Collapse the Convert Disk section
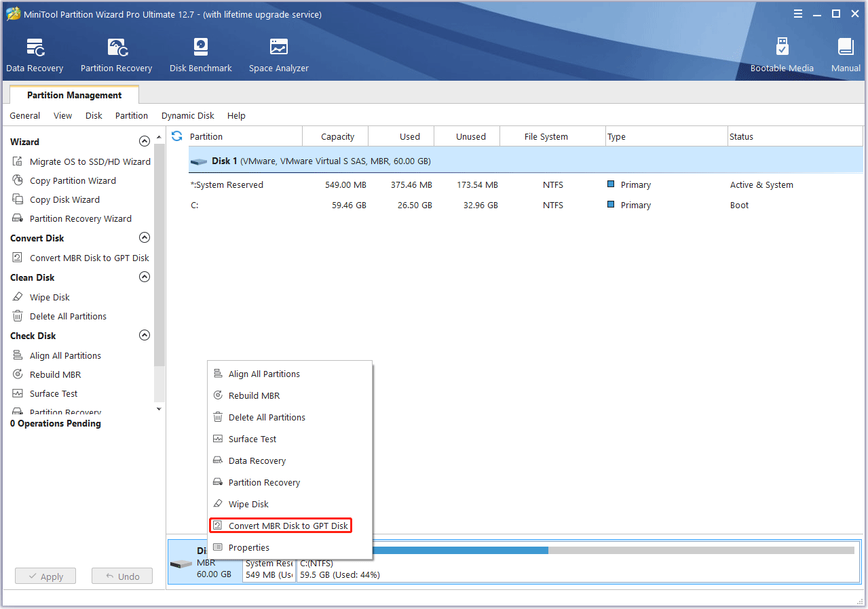The image size is (868, 609). pos(144,238)
